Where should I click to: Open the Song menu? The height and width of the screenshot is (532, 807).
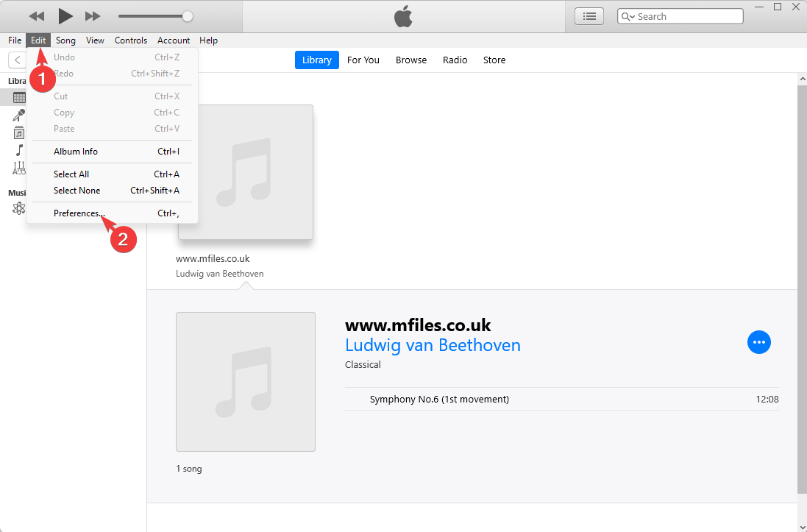point(65,40)
